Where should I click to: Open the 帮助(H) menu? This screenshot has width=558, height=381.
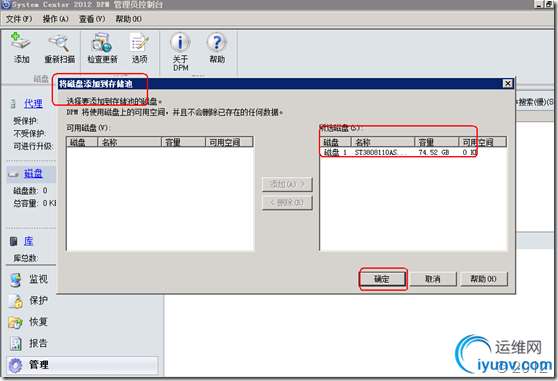tap(128, 19)
